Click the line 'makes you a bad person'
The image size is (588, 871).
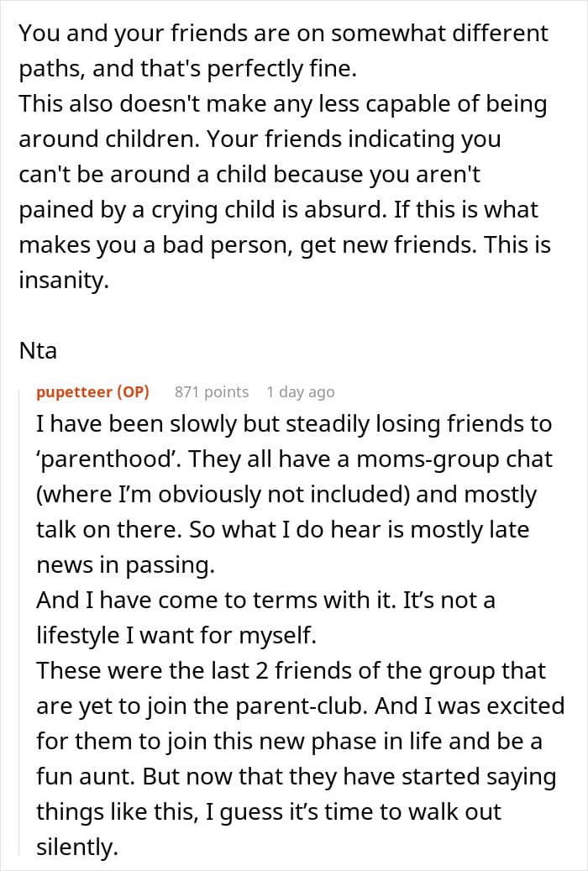point(285,244)
